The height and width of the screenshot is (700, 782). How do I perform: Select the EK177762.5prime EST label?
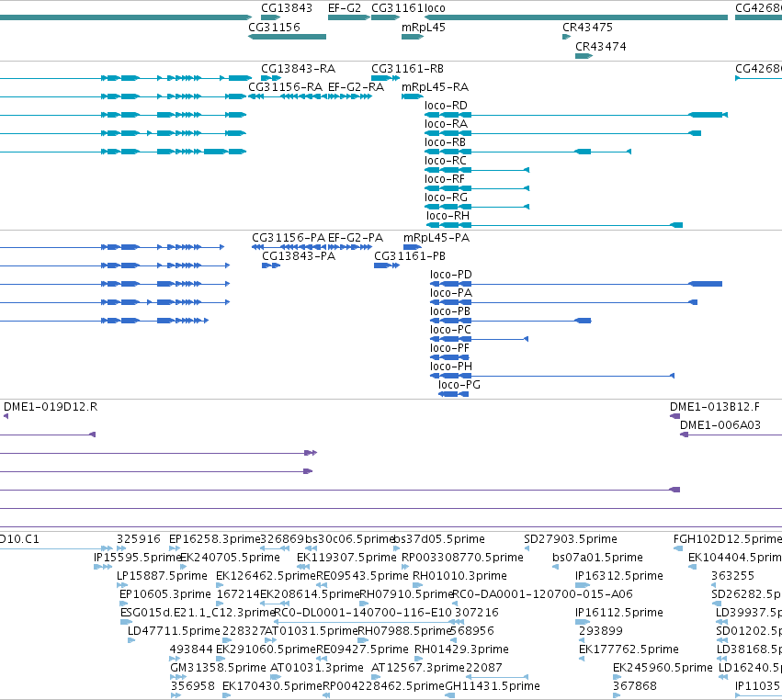click(629, 649)
